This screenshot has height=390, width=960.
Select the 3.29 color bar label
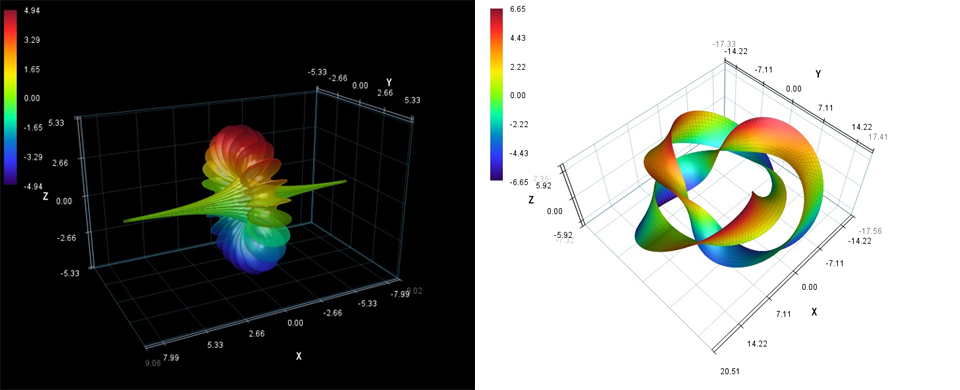pos(31,40)
